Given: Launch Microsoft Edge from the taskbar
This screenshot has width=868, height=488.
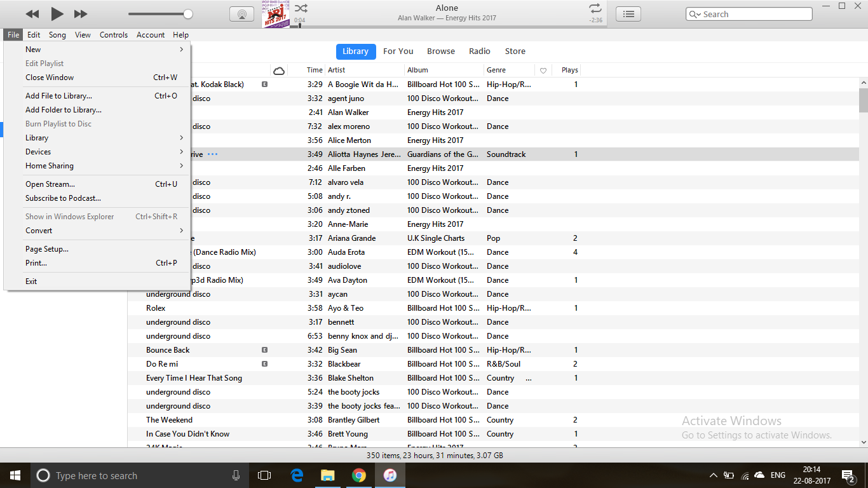Looking at the screenshot, I should click(297, 475).
